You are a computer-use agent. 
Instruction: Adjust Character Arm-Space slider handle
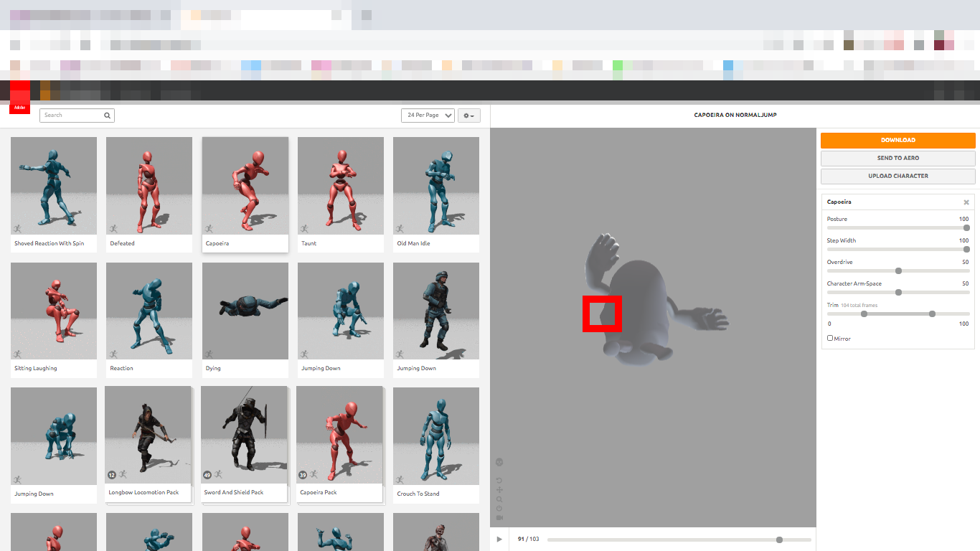pyautogui.click(x=898, y=292)
